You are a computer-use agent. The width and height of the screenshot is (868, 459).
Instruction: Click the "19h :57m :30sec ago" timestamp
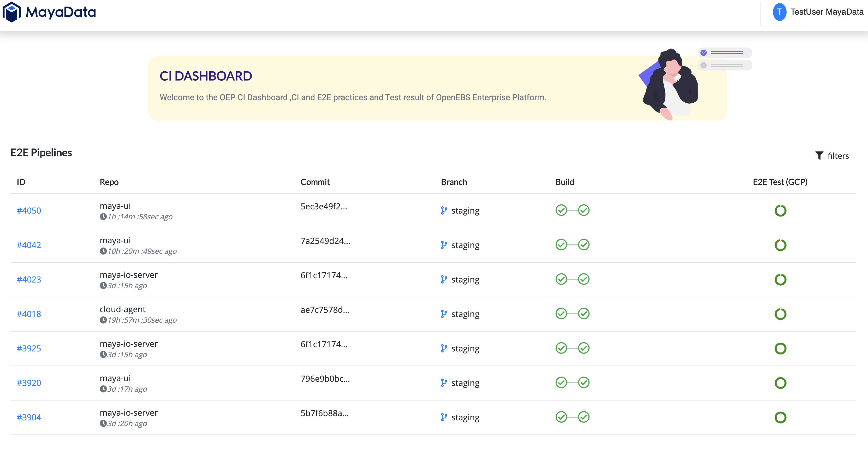click(142, 320)
